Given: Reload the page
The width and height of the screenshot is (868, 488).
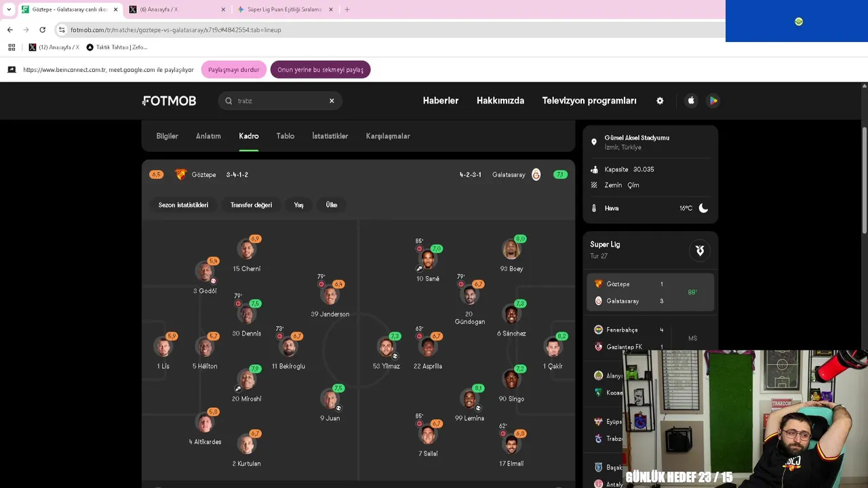Looking at the screenshot, I should tap(42, 30).
